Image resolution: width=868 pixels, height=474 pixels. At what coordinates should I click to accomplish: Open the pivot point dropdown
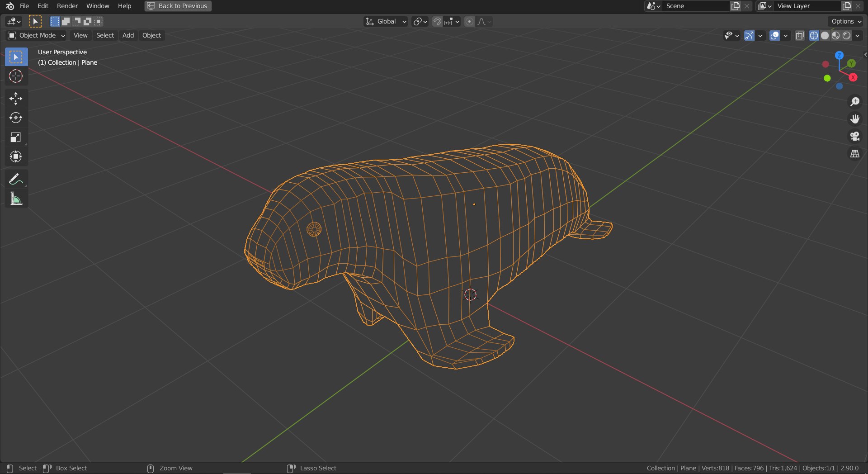click(420, 21)
